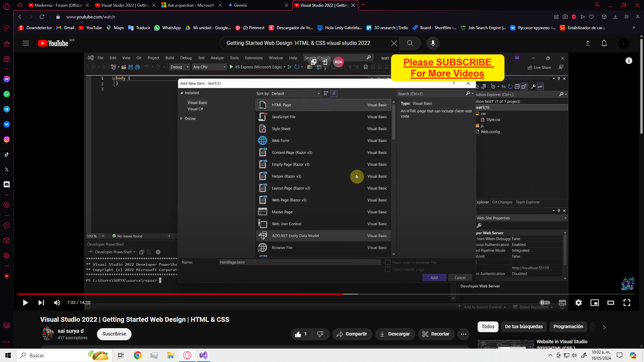Open Gmail bookmark
The height and width of the screenshot is (362, 644).
pos(65,28)
